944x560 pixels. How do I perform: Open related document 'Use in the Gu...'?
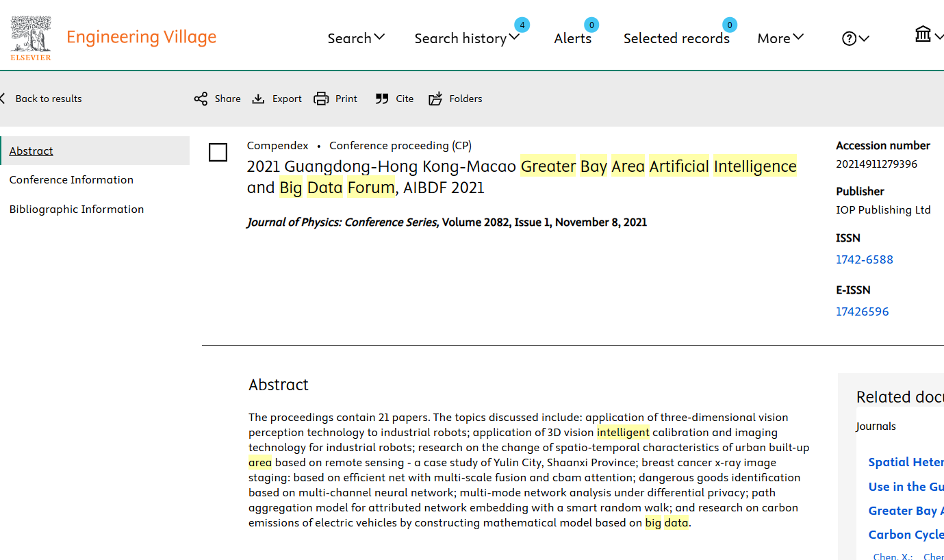click(x=906, y=487)
